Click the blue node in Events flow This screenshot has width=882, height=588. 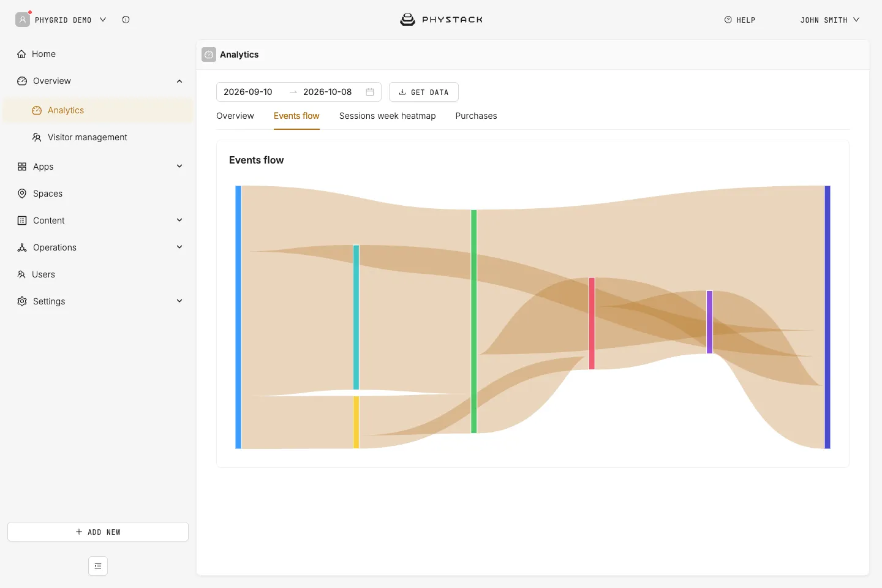pyautogui.click(x=238, y=317)
